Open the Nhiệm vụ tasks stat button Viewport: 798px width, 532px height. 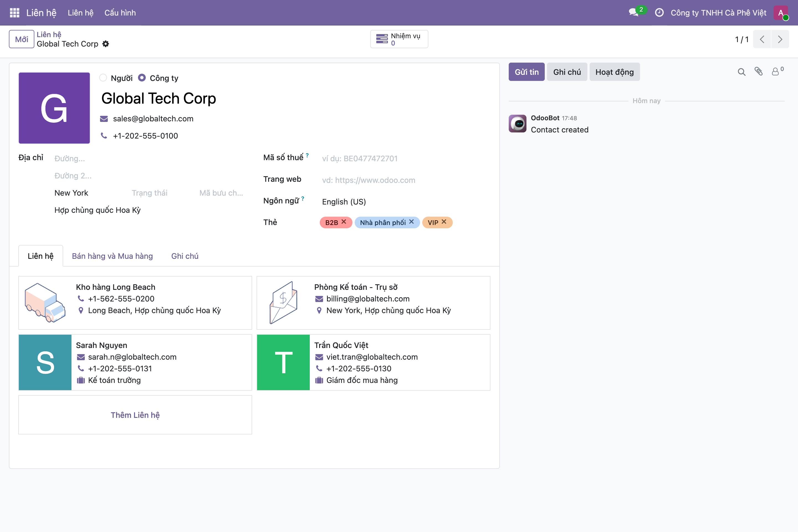pos(399,39)
